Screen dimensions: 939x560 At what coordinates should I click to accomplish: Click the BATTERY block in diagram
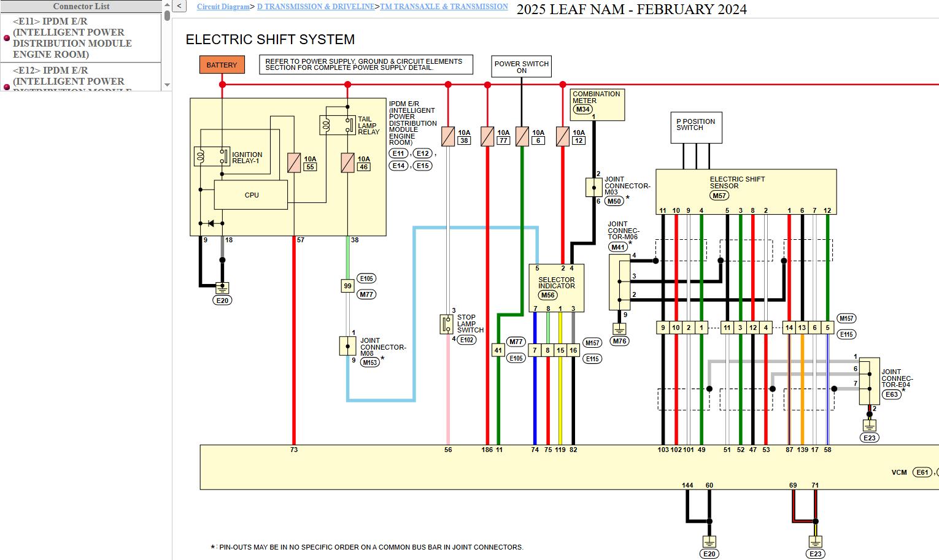tap(222, 64)
